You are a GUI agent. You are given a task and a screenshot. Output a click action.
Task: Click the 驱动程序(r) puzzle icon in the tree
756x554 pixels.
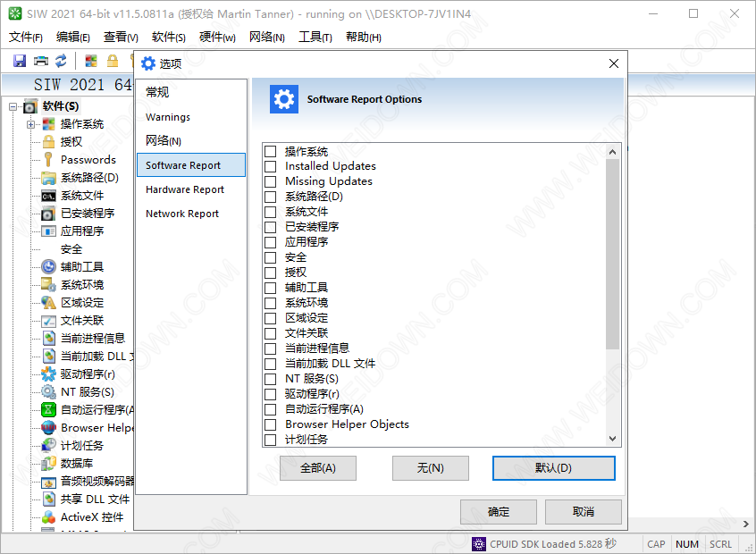click(x=48, y=374)
